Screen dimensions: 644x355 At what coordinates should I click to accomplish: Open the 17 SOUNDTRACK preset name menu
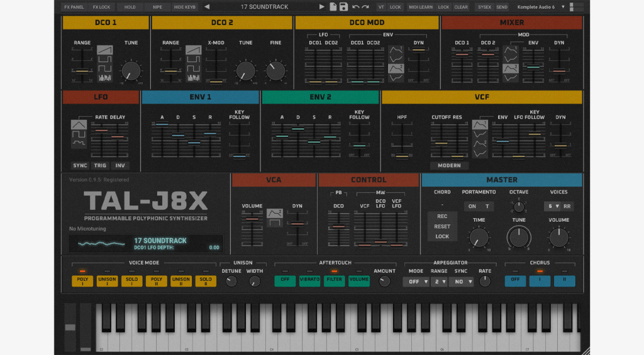(x=265, y=7)
